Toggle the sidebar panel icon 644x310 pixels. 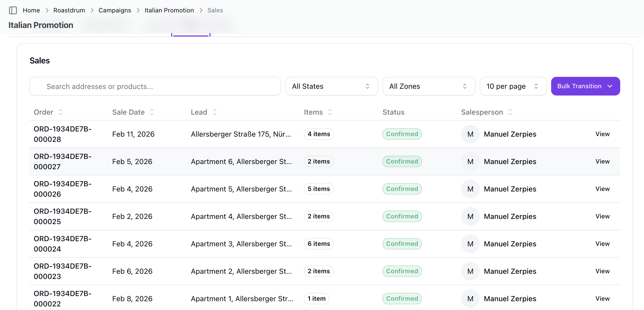tap(13, 10)
